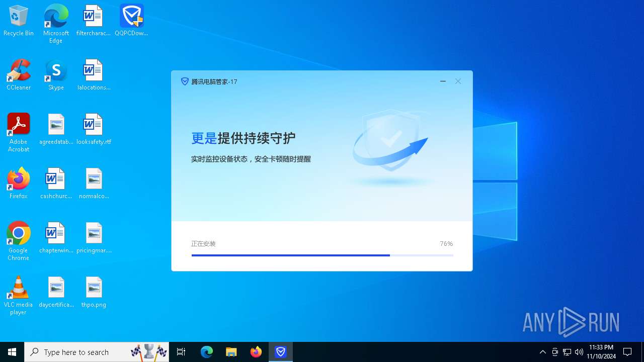Show hidden system tray icons
The image size is (644, 362).
tap(542, 352)
